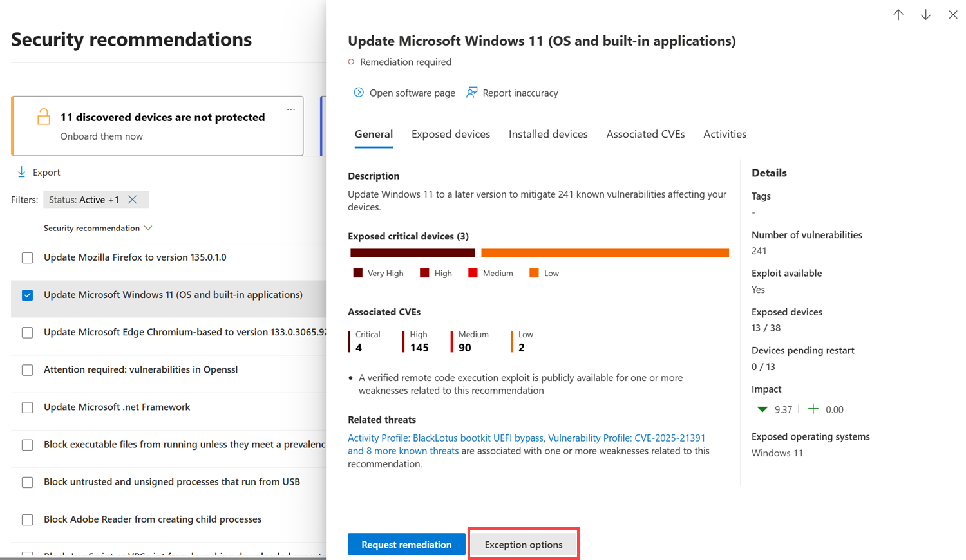Click the Export download icon

[22, 172]
